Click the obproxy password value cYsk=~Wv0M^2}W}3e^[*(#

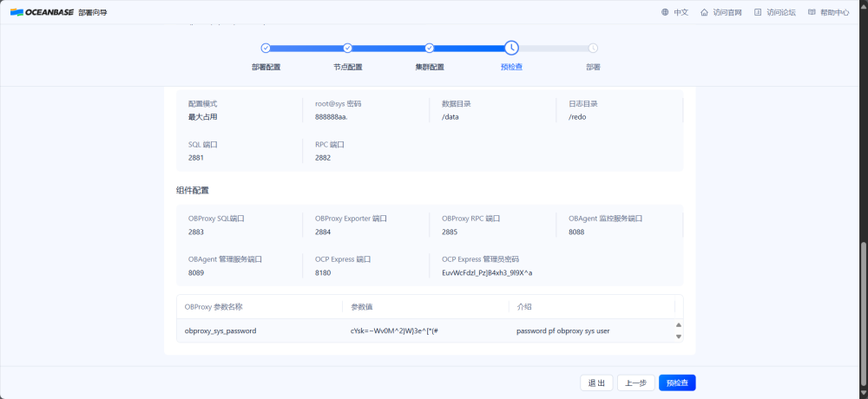(394, 331)
